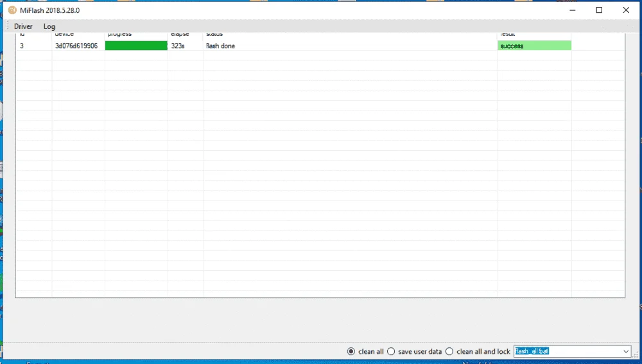Click the green progress bar for device 3
642x364 pixels.
tap(136, 46)
